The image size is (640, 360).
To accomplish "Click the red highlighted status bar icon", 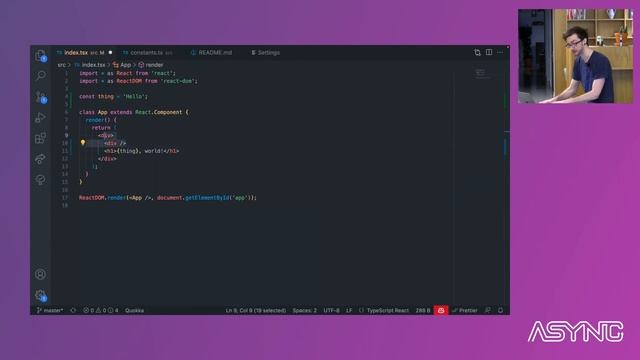I will [x=441, y=311].
